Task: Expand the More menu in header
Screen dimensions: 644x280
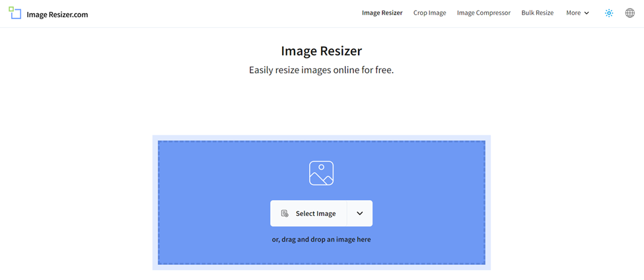Action: click(577, 13)
